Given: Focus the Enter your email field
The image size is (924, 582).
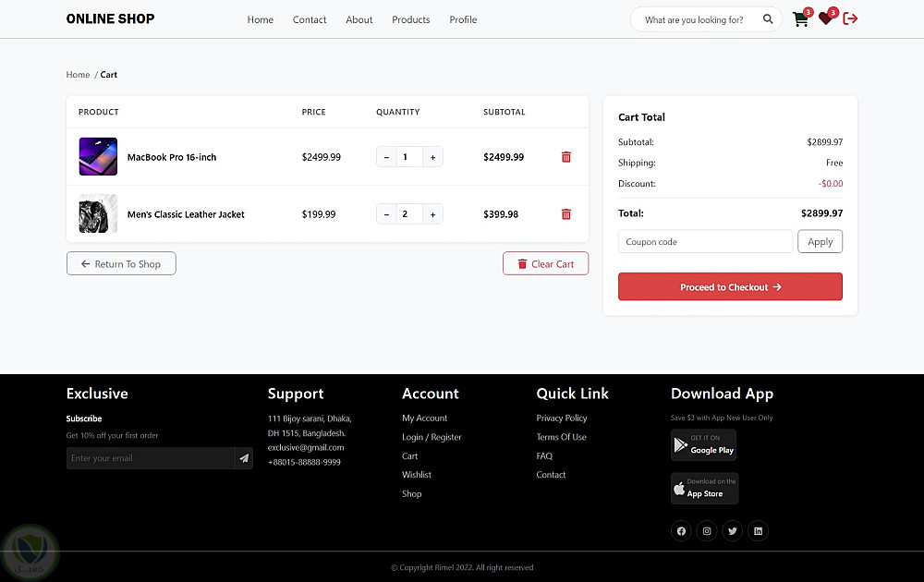Looking at the screenshot, I should (x=151, y=458).
